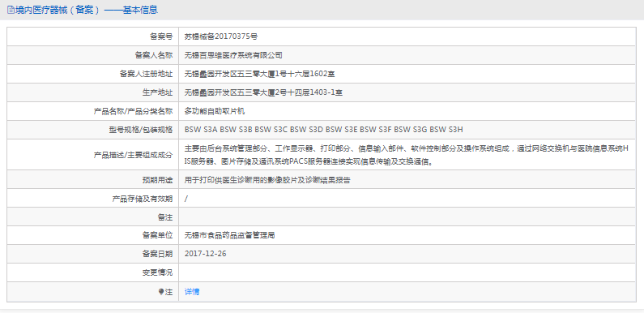This screenshot has height=313, width=644.
Task: Select the date 2017-12-26
Action: pyautogui.click(x=206, y=254)
